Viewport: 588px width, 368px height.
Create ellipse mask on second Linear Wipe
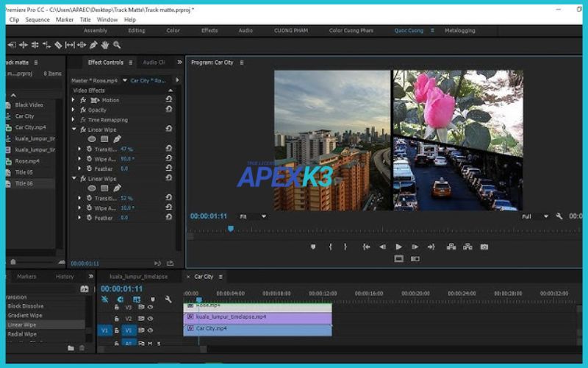tap(92, 188)
